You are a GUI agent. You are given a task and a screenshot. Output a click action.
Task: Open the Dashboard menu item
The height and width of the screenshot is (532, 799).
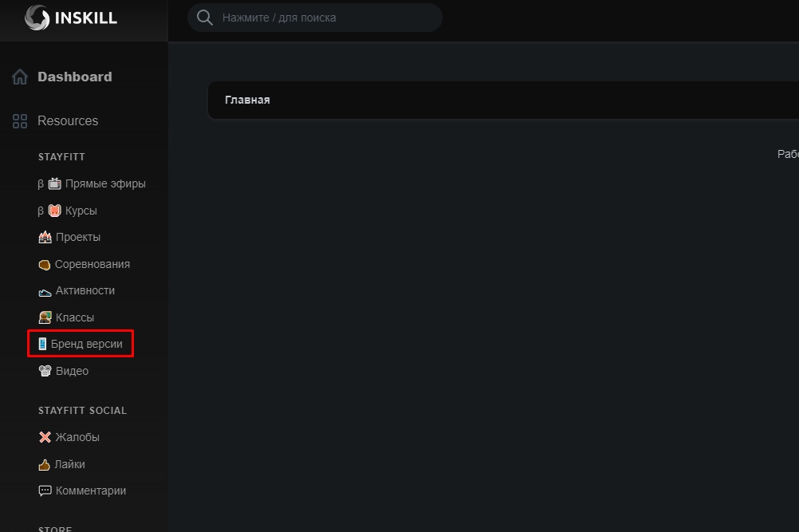tap(74, 77)
